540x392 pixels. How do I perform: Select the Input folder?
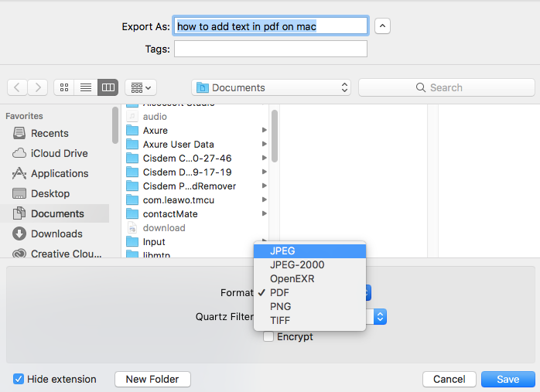pyautogui.click(x=189, y=241)
